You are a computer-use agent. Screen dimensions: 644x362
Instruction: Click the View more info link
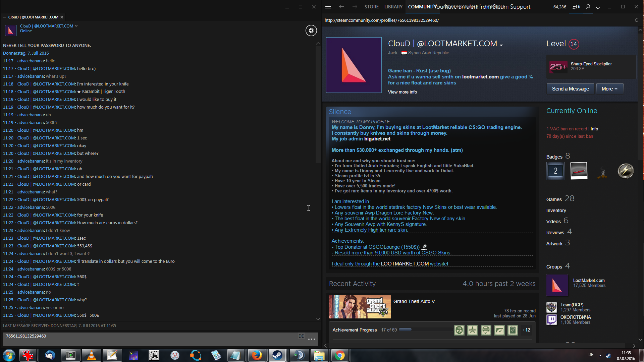[402, 92]
